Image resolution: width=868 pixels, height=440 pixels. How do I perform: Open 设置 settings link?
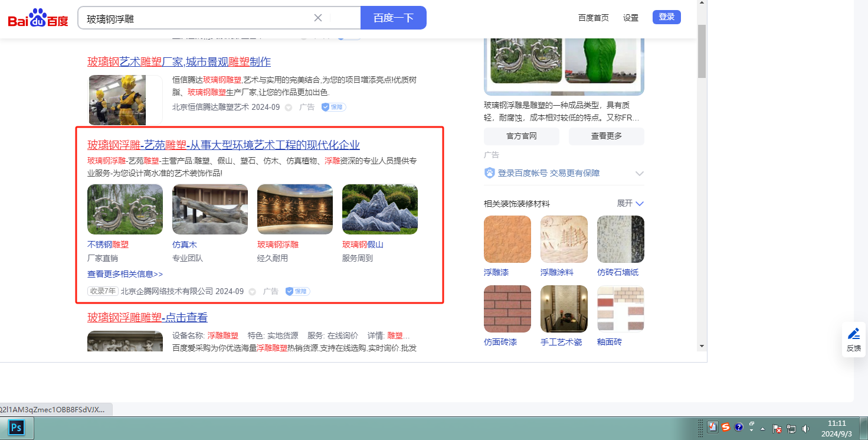coord(631,18)
